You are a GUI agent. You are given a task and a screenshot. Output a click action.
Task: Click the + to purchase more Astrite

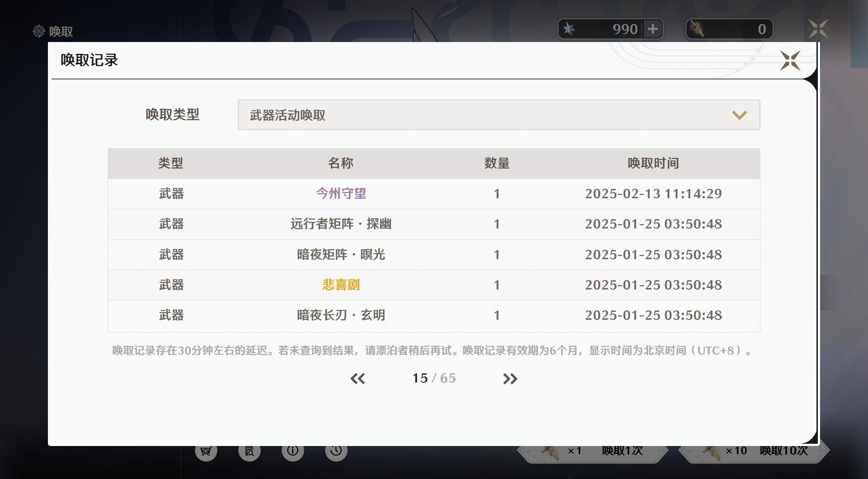[653, 28]
